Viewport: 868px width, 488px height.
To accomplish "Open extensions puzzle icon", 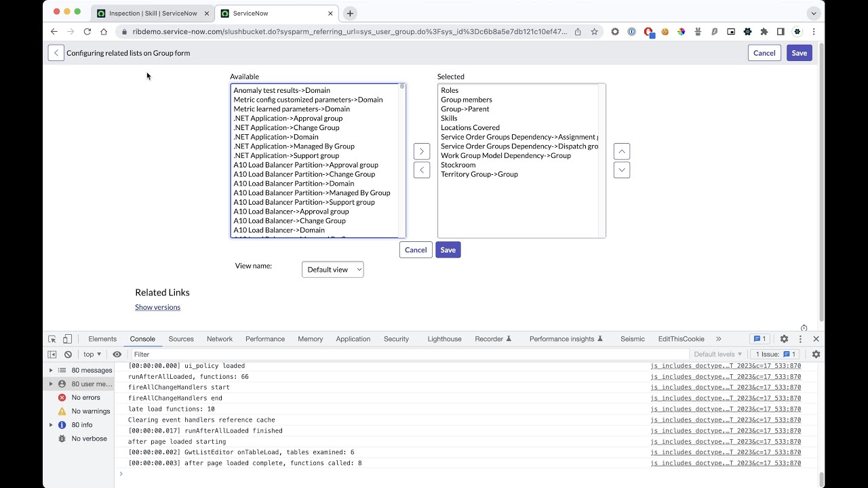I will (764, 31).
